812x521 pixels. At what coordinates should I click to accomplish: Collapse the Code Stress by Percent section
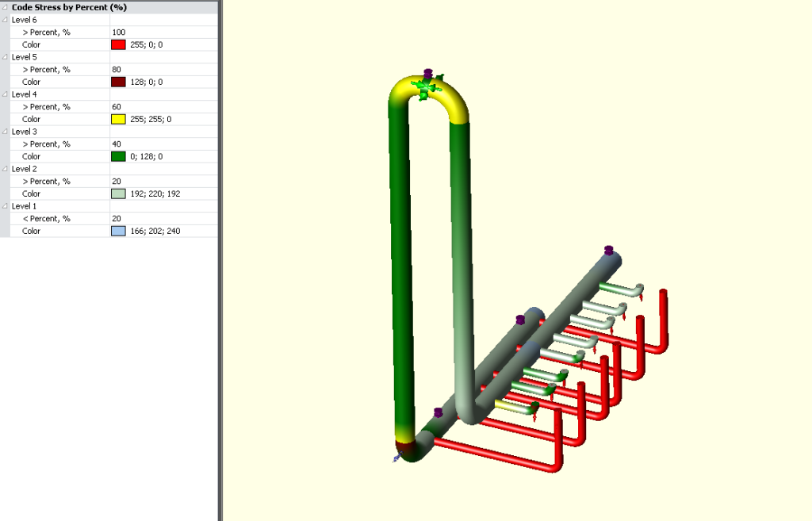tap(6, 7)
